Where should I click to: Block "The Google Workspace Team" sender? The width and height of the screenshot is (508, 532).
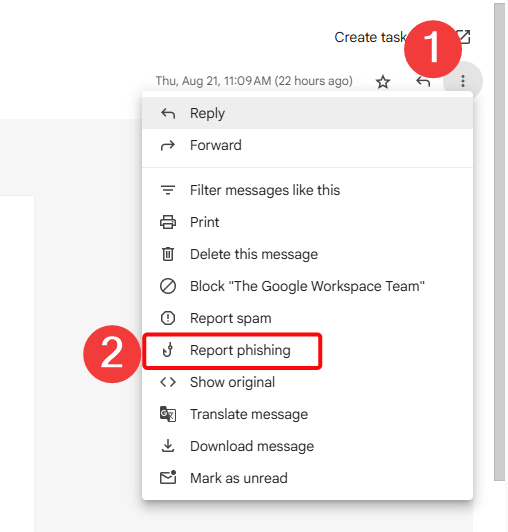307,286
